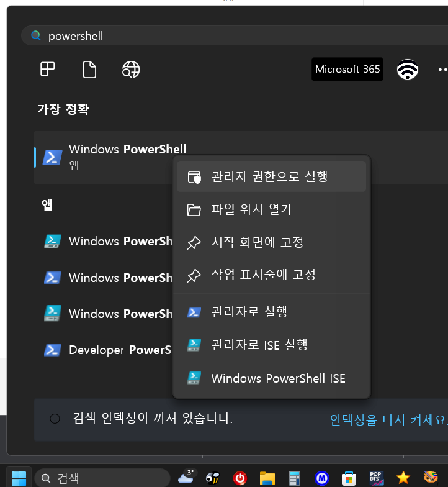Click the pin icon next to '시작 화면에 고정'

[x=194, y=242]
